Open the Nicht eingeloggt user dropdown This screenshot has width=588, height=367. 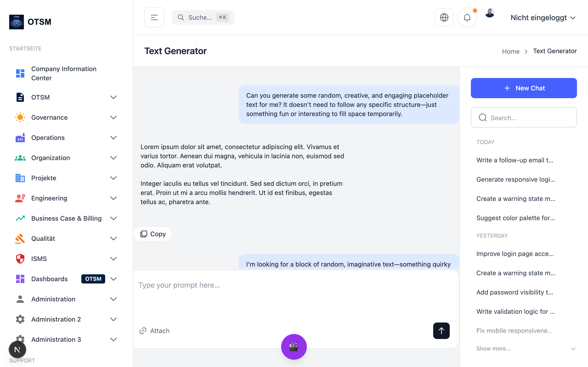[543, 17]
